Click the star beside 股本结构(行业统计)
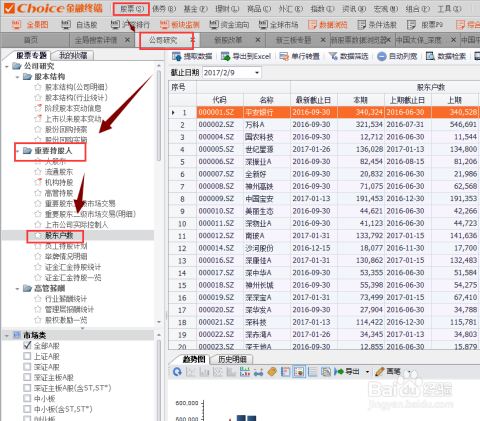480x421 pixels. 38,98
